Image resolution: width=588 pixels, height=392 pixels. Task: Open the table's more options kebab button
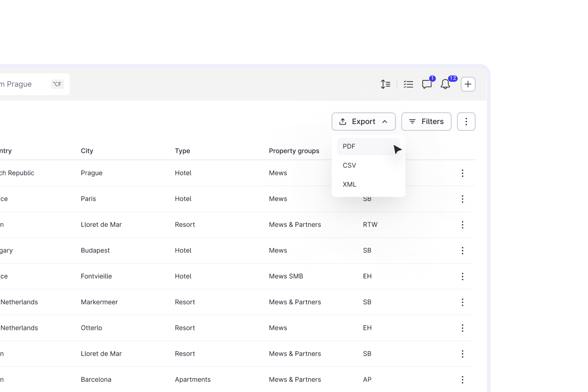click(x=466, y=122)
